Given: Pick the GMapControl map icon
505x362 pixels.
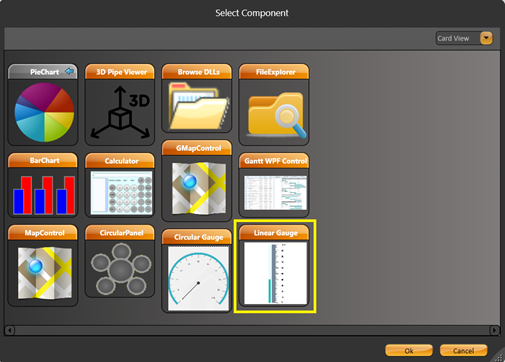Looking at the screenshot, I should [199, 188].
